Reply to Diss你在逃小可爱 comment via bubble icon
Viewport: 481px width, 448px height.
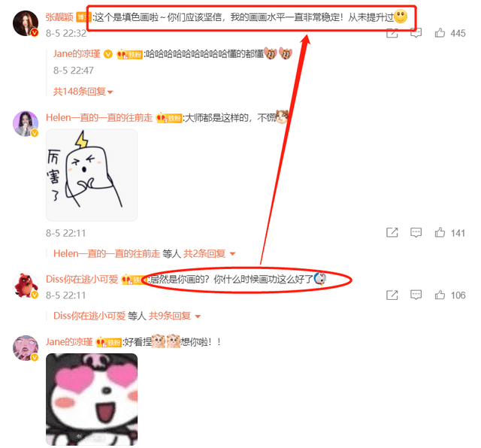[416, 295]
